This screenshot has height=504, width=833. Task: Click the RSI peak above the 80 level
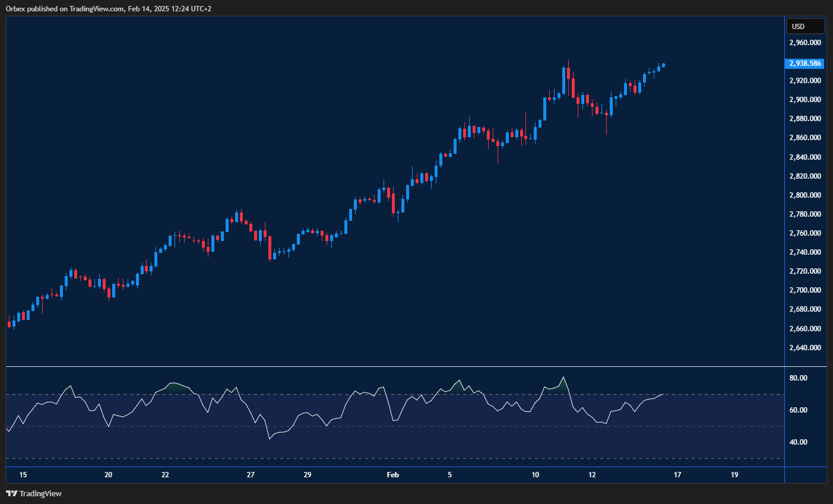coord(563,376)
